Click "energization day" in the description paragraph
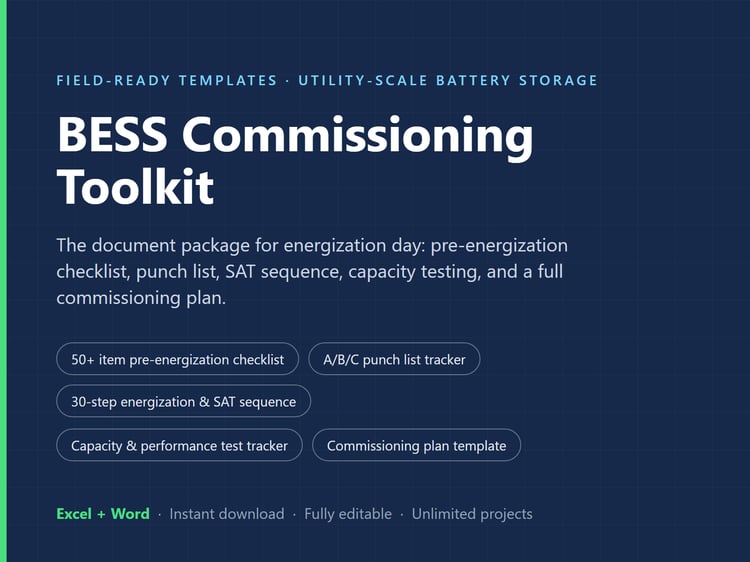750x562 pixels. (354, 245)
